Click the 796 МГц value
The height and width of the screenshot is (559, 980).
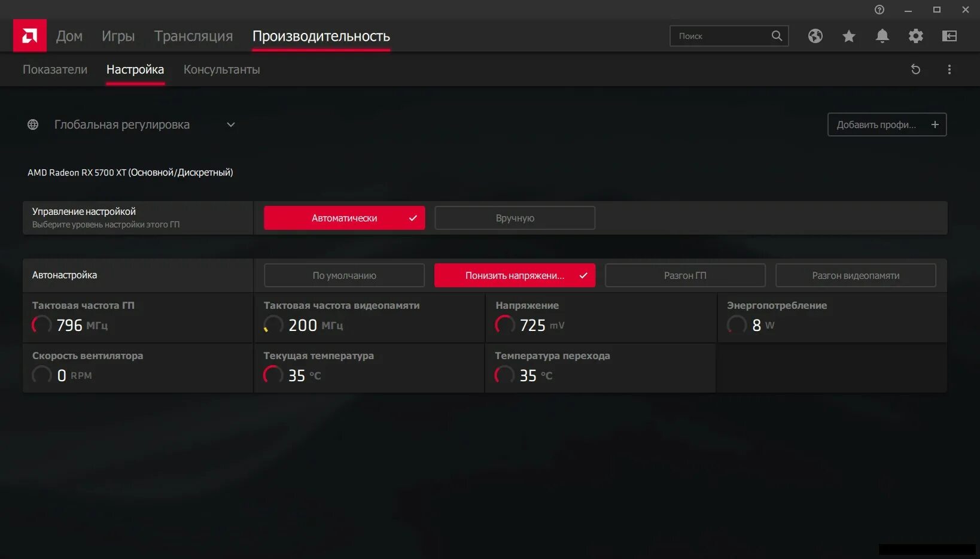[x=82, y=325]
